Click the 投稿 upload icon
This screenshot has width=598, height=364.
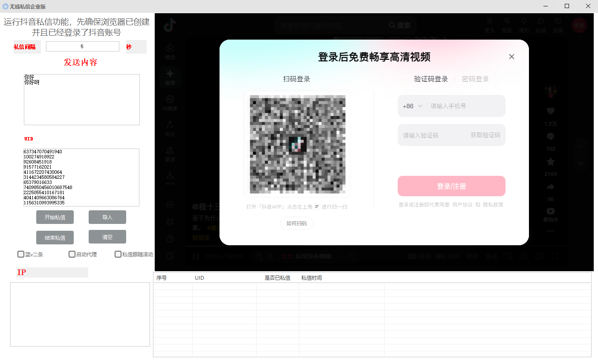[x=558, y=25]
